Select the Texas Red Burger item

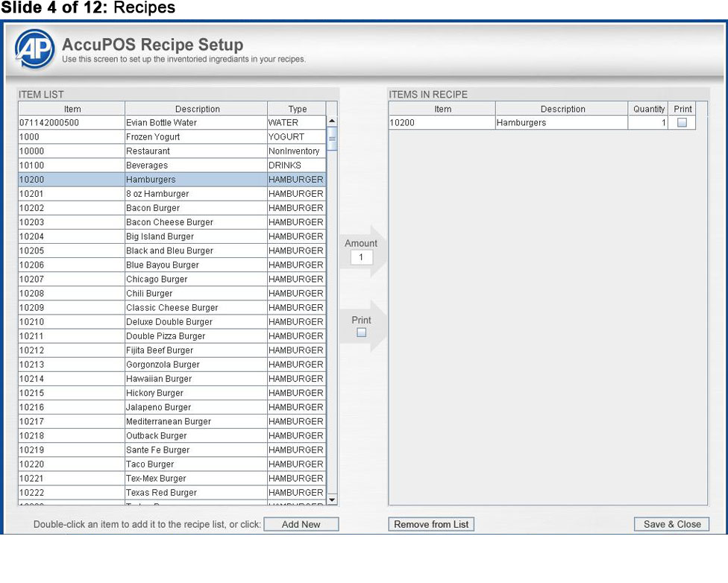click(x=172, y=493)
